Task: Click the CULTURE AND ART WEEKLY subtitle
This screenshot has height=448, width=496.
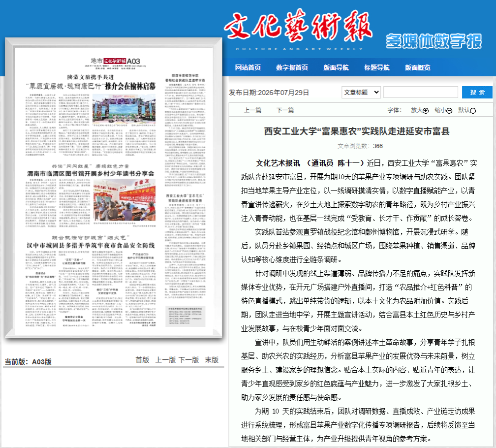Action: pos(299,49)
